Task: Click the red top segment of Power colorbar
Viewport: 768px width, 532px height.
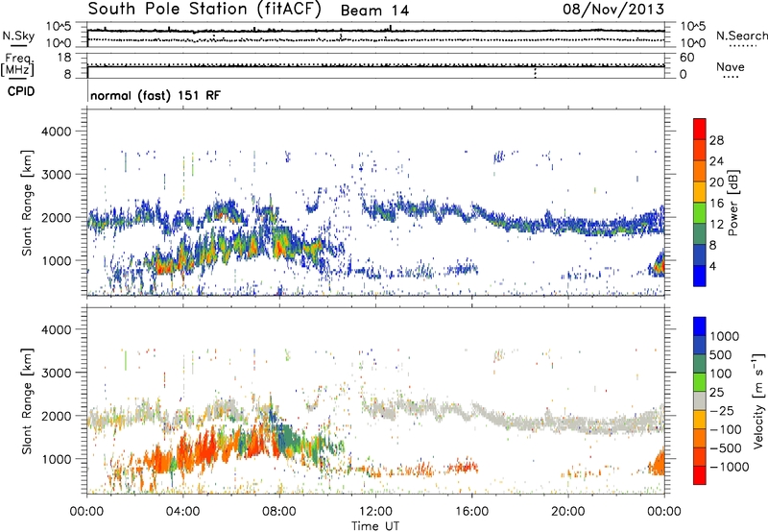Action: point(700,129)
